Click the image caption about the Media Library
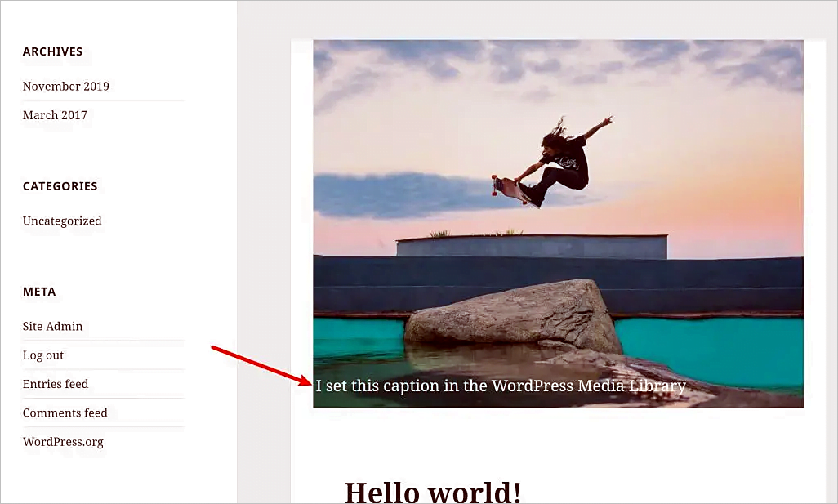The height and width of the screenshot is (504, 838). (500, 386)
